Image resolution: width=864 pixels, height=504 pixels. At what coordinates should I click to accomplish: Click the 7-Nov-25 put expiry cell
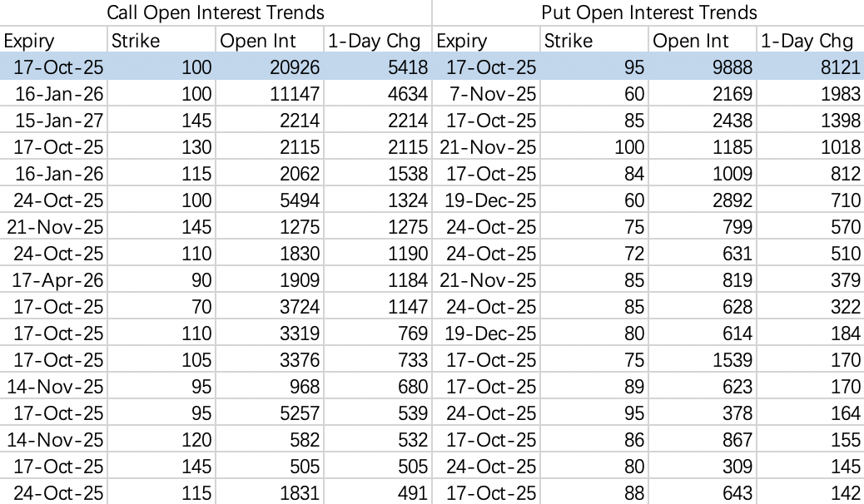[x=491, y=94]
